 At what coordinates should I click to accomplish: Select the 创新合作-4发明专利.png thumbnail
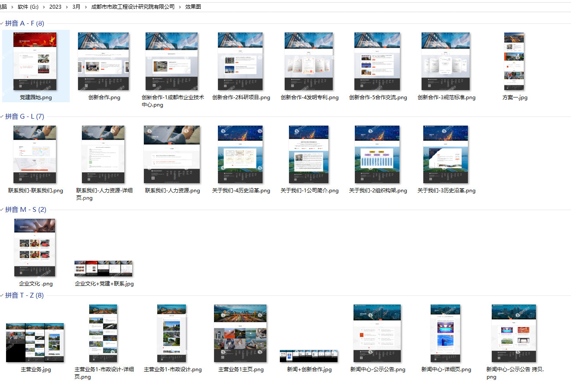coord(308,62)
